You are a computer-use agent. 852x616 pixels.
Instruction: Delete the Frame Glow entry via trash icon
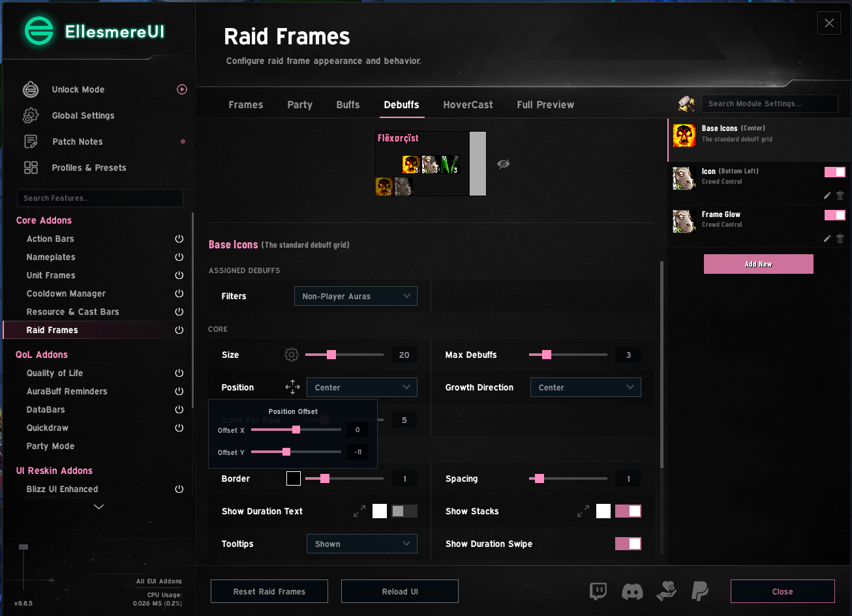840,239
